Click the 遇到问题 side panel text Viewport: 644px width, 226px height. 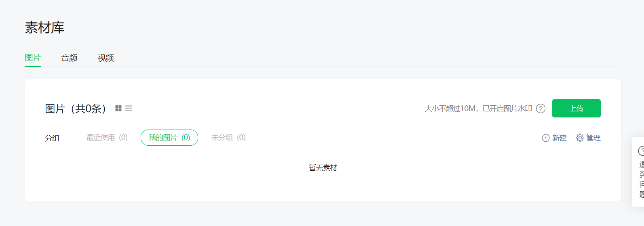tap(642, 180)
